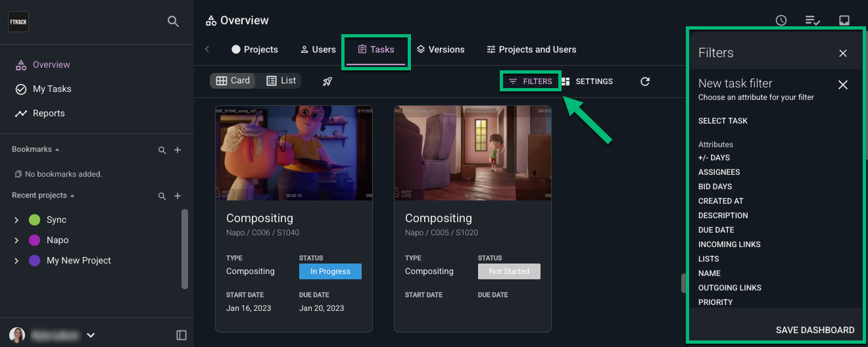The width and height of the screenshot is (868, 347).
Task: Open the time tracker clock icon
Action: point(781,20)
